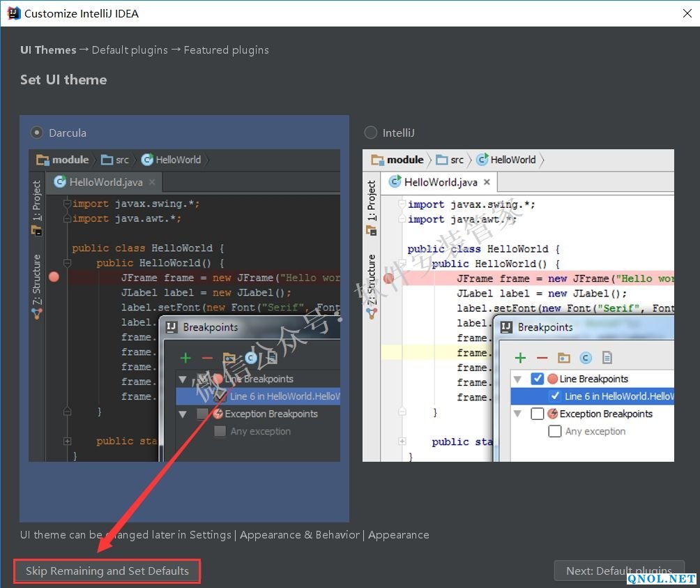
Task: Toggle Exception Breakpoints checkbox in light preview
Action: click(538, 414)
